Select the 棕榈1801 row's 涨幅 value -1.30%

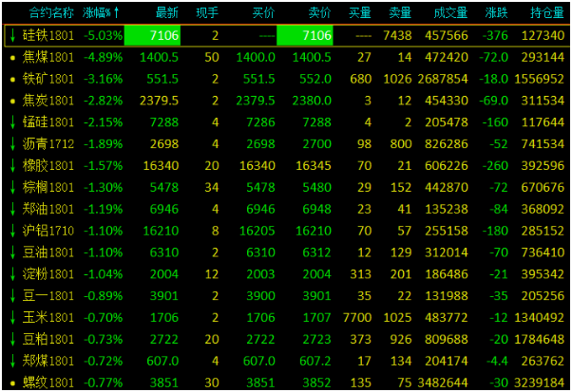click(104, 187)
